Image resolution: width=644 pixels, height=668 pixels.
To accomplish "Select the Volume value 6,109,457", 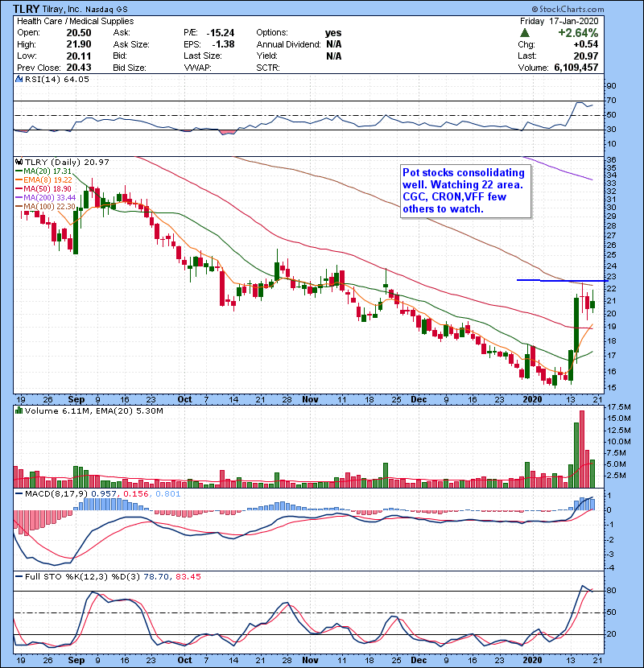I will pos(576,68).
